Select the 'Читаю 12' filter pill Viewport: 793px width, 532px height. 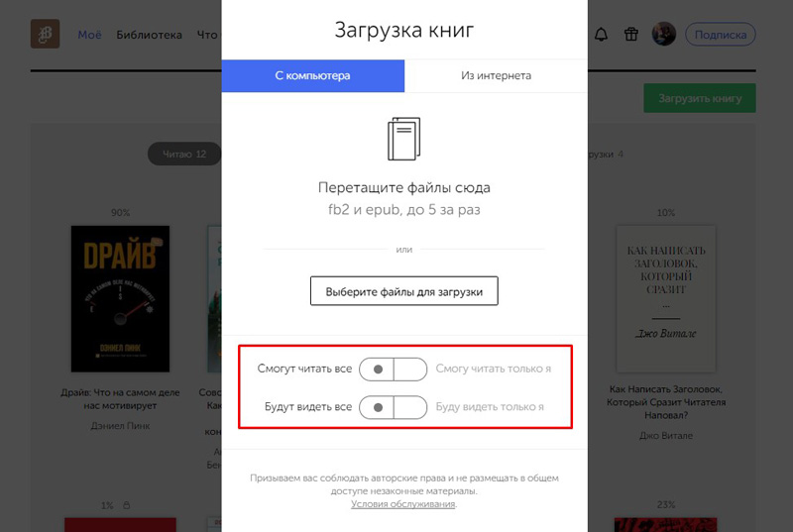[184, 155]
